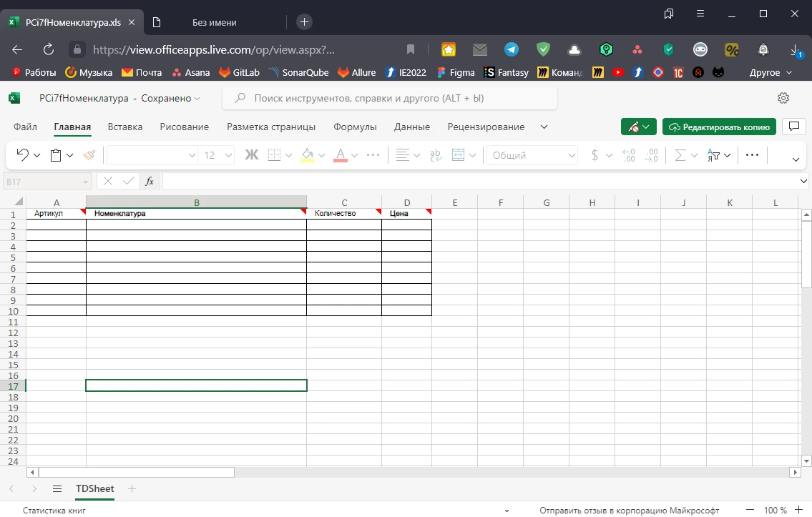
Task: Click the AutoSum sigma icon
Action: pyautogui.click(x=680, y=155)
